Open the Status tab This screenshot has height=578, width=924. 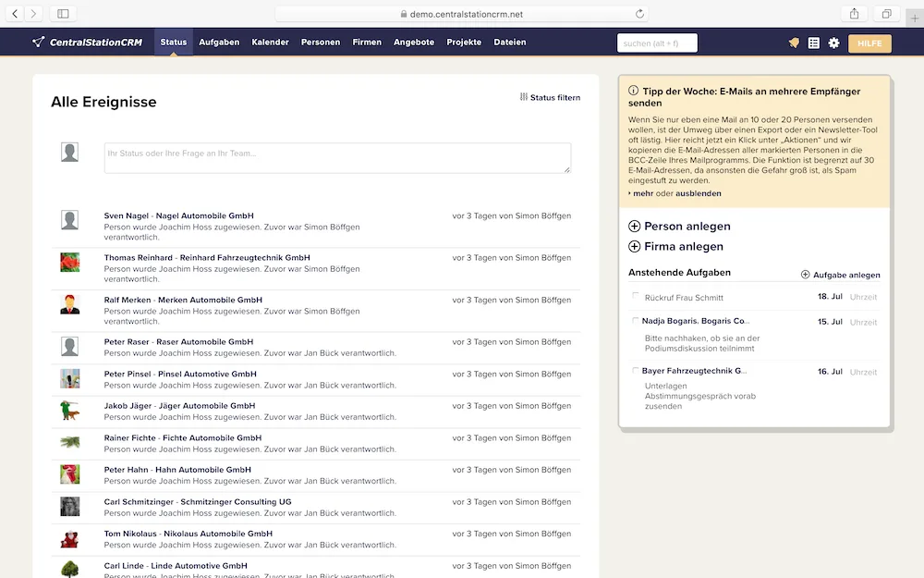[x=174, y=42]
